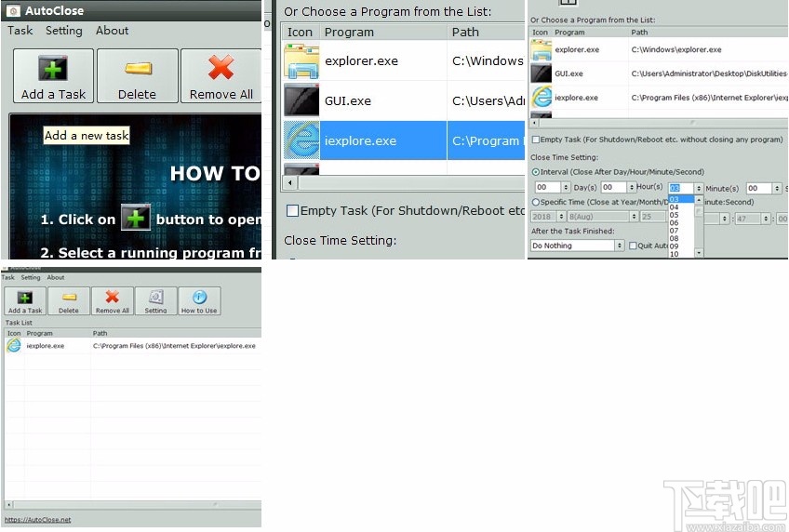Open About menu in Task List window
The image size is (789, 532).
(x=56, y=277)
